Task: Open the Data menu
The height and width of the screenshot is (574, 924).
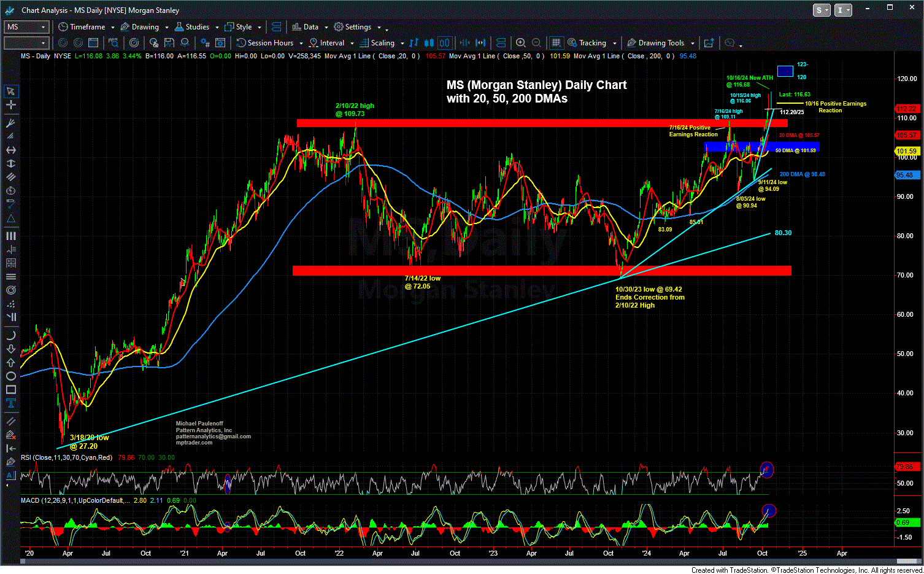Action: coord(306,27)
